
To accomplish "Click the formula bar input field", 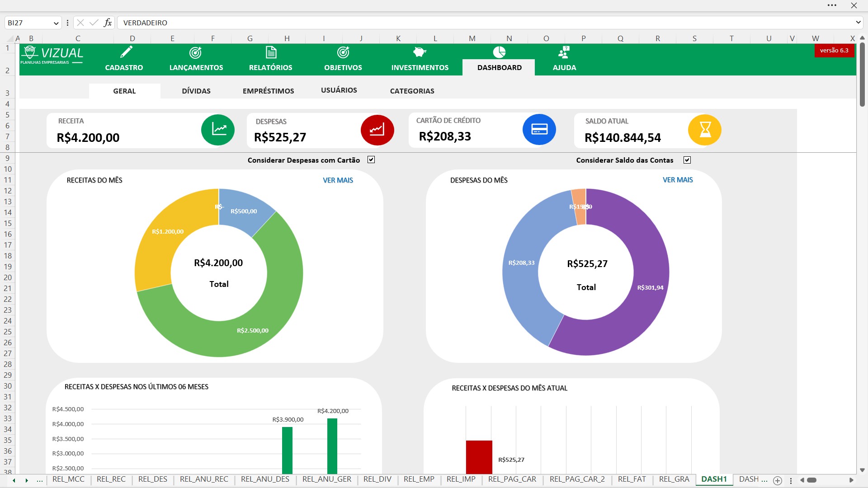I will (452, 23).
